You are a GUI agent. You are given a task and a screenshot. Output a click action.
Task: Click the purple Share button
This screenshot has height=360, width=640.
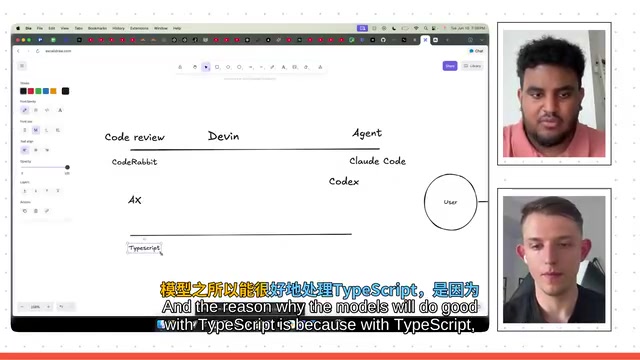[x=450, y=66]
